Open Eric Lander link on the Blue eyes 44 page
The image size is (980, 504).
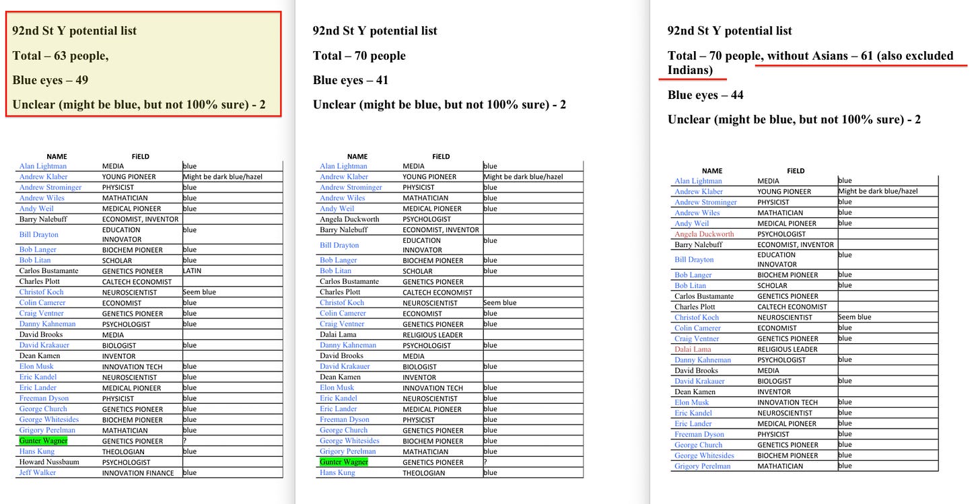pyautogui.click(x=693, y=423)
